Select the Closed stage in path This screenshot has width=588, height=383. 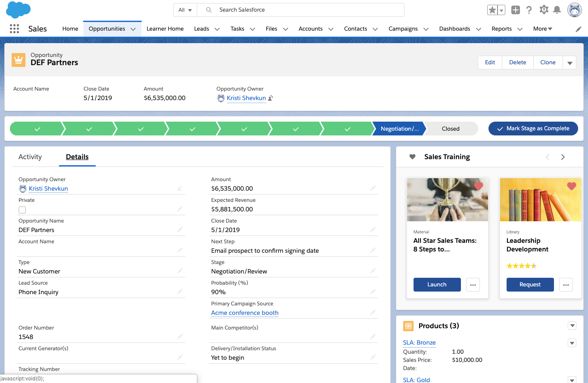pyautogui.click(x=451, y=129)
